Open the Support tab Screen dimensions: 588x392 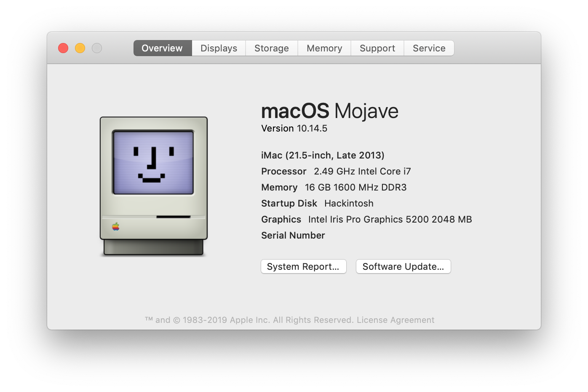(377, 48)
